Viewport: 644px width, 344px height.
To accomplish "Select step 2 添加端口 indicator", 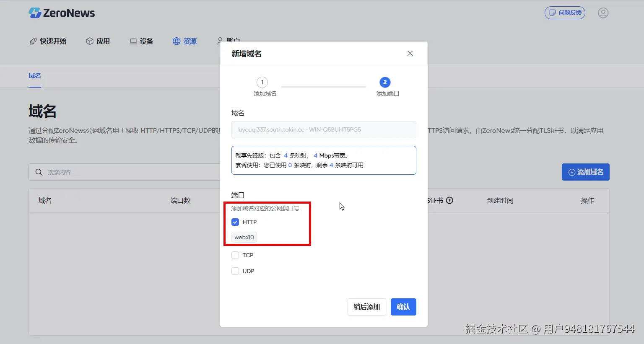I will tap(385, 82).
